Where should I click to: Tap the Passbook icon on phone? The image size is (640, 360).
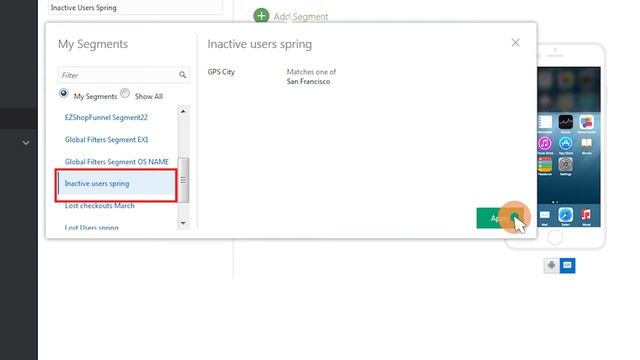point(545,164)
